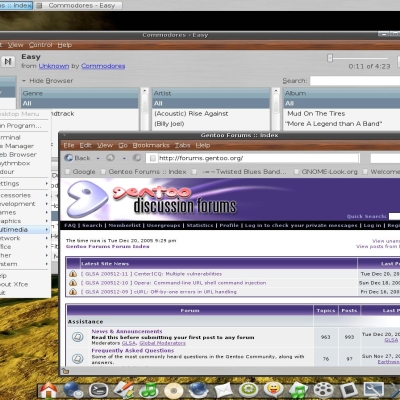Open the smiley chat messenger dock icon
Viewport: 400px width, 400px height.
(273, 390)
